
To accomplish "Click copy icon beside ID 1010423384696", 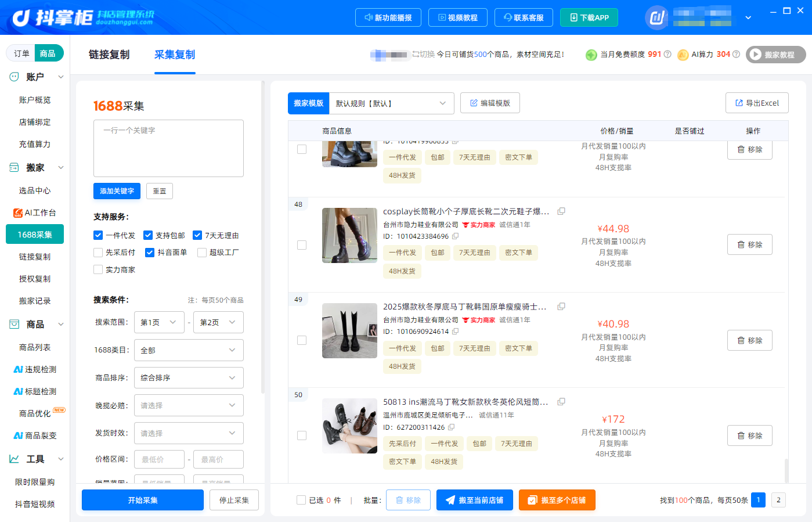I will pyautogui.click(x=456, y=236).
